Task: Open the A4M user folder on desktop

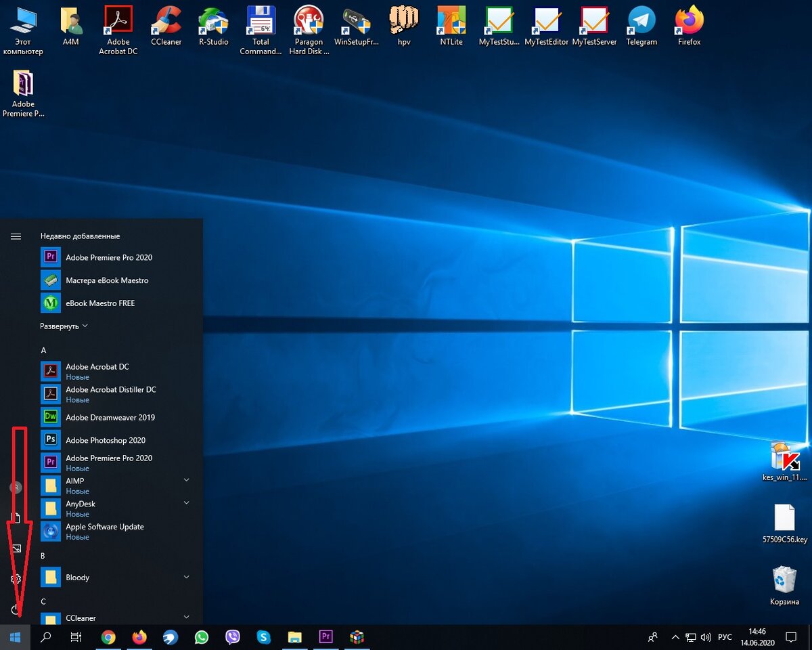Action: click(71, 27)
